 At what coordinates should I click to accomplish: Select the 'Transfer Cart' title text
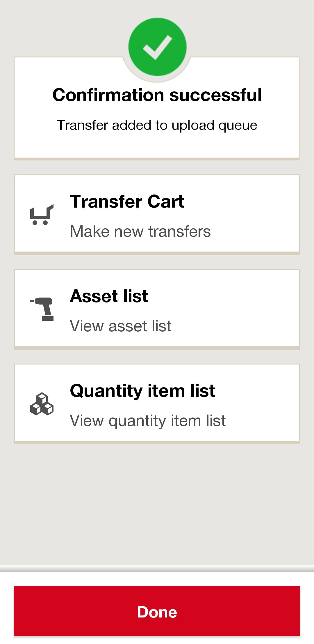coord(127,201)
